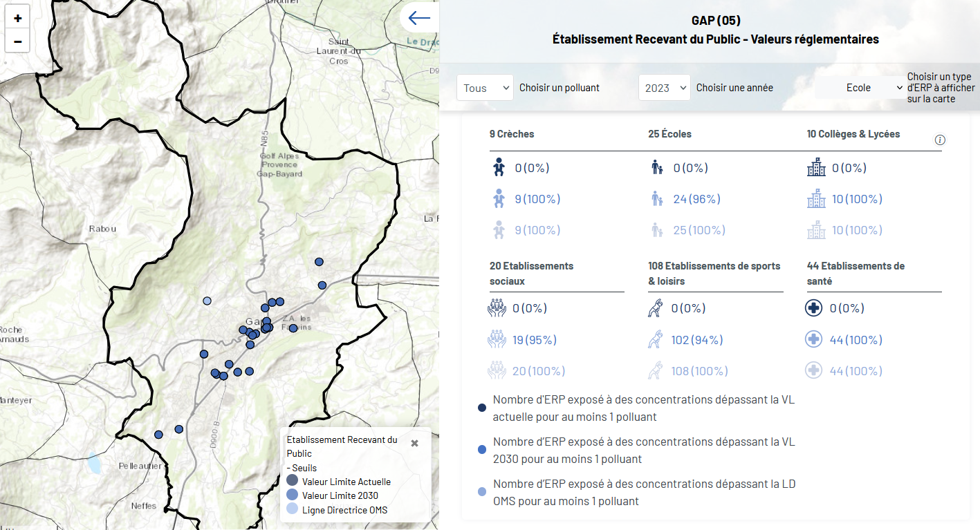Click the 'Valeur Limite Actuelle' legend swatch

pos(292,482)
